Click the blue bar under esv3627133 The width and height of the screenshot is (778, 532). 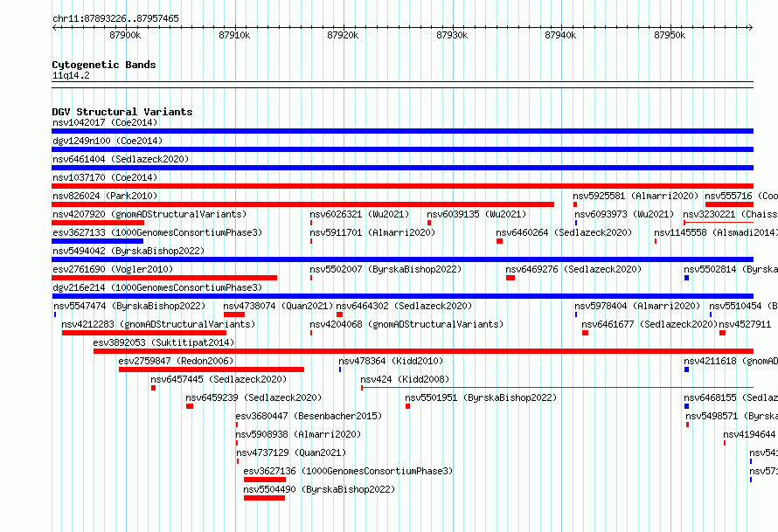tap(98, 241)
